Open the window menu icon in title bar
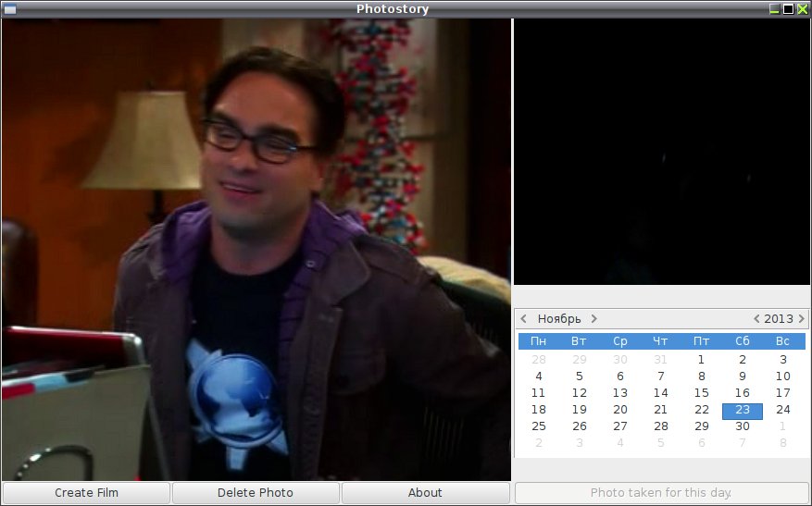This screenshot has width=812, height=506. [x=10, y=9]
